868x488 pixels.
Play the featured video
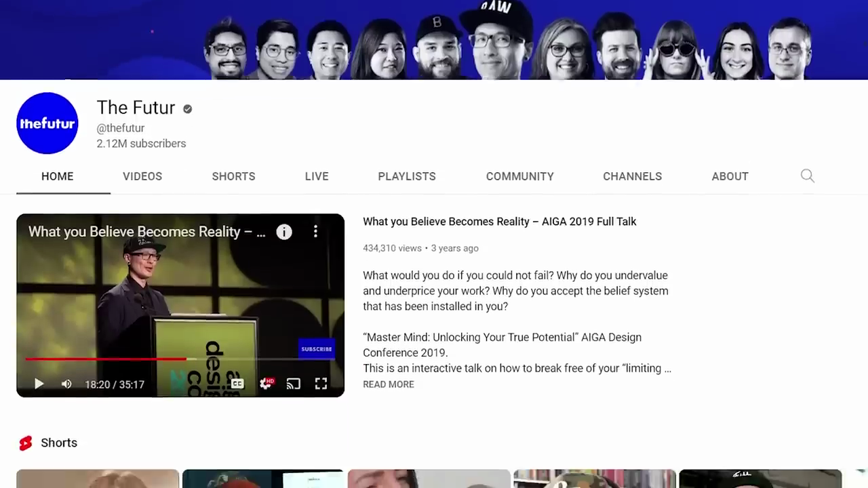pos(39,384)
